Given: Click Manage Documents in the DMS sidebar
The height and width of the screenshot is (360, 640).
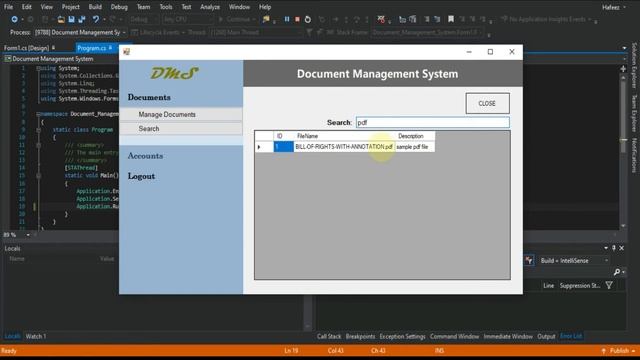Looking at the screenshot, I should (x=181, y=114).
